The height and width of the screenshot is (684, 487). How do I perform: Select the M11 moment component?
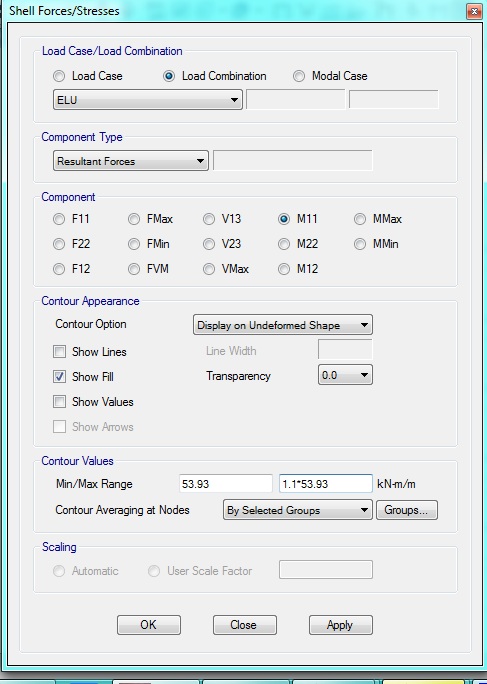tap(284, 219)
